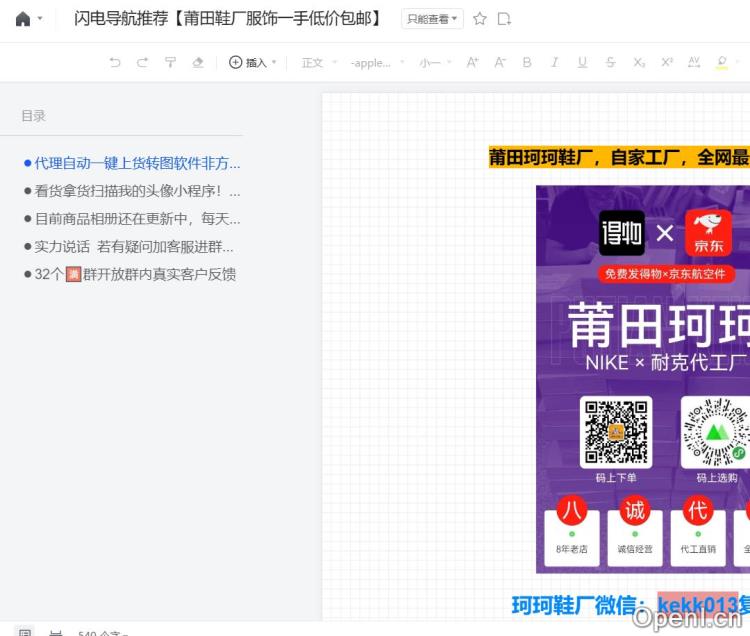The width and height of the screenshot is (750, 636).
Task: Jump to 代理自动一键上货转图软件 outline entry
Action: [x=132, y=164]
